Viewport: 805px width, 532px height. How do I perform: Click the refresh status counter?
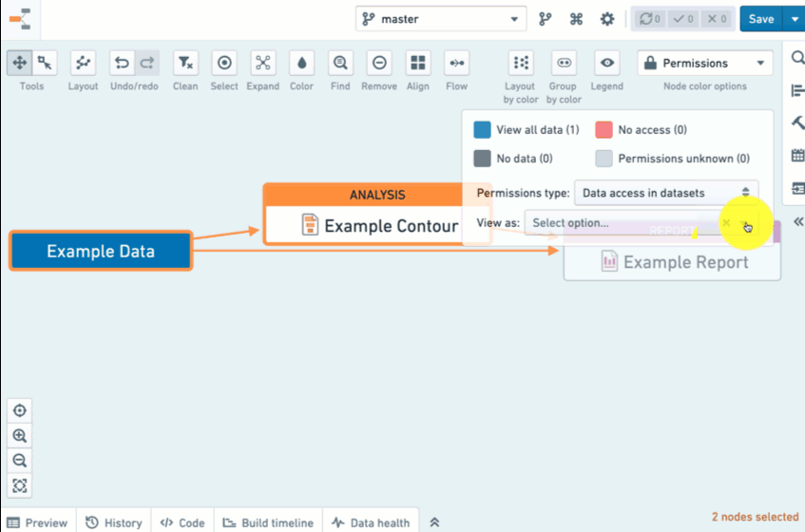[650, 19]
